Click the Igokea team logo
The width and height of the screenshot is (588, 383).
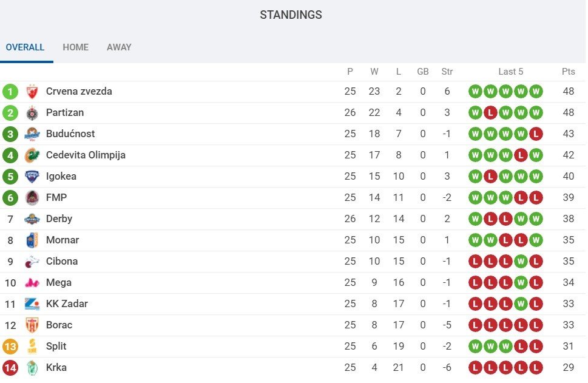tap(32, 177)
